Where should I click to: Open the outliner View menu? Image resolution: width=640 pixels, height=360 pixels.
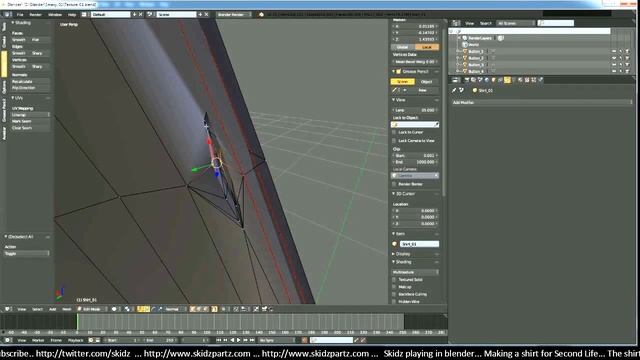click(x=470, y=23)
